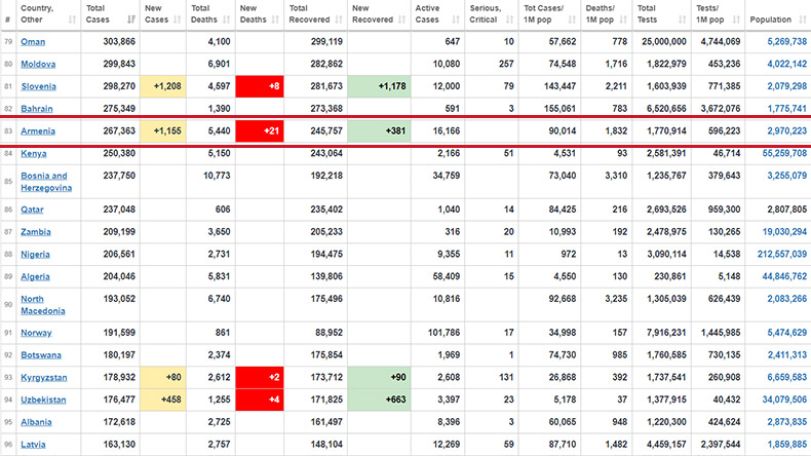Open the North Macedonia link

tap(43, 305)
